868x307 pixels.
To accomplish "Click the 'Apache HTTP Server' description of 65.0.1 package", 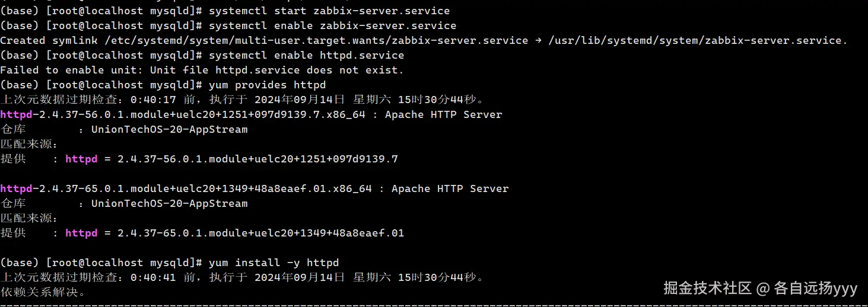I will click(x=450, y=188).
